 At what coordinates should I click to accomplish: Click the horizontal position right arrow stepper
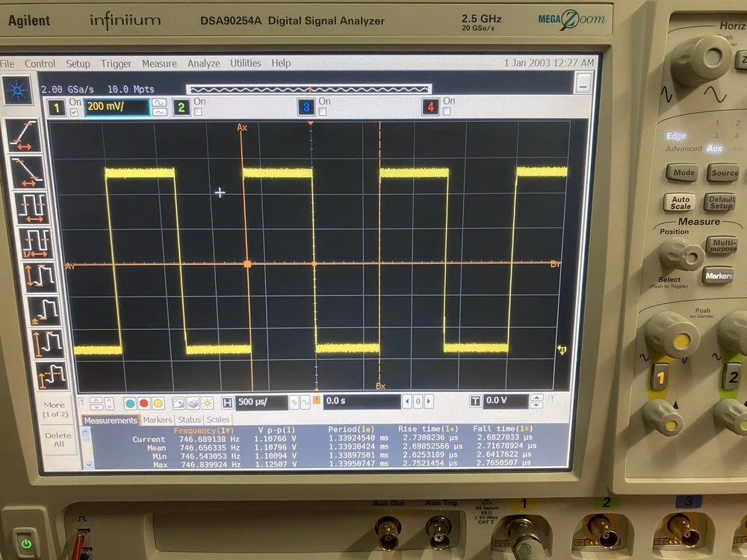point(428,401)
